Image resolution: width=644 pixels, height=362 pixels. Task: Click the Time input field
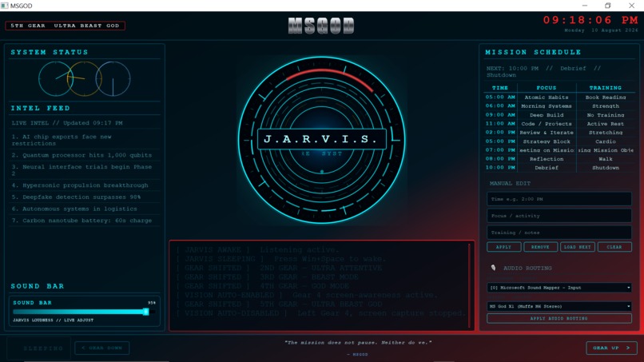(559, 199)
